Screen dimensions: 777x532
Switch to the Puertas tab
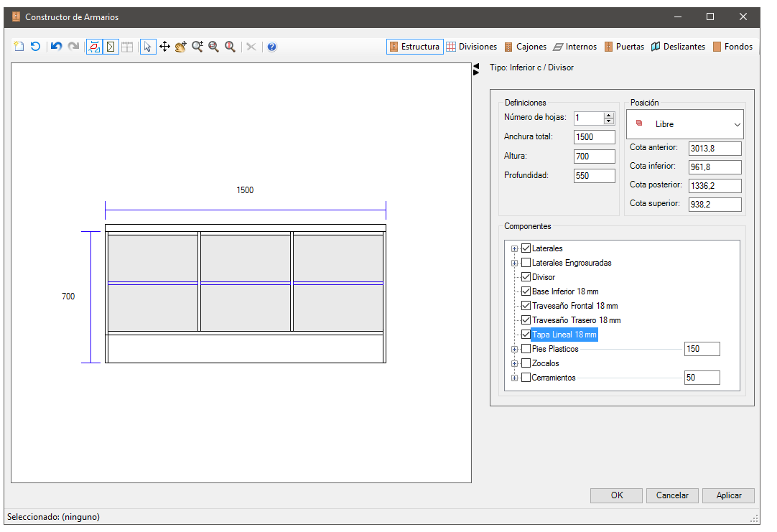624,47
